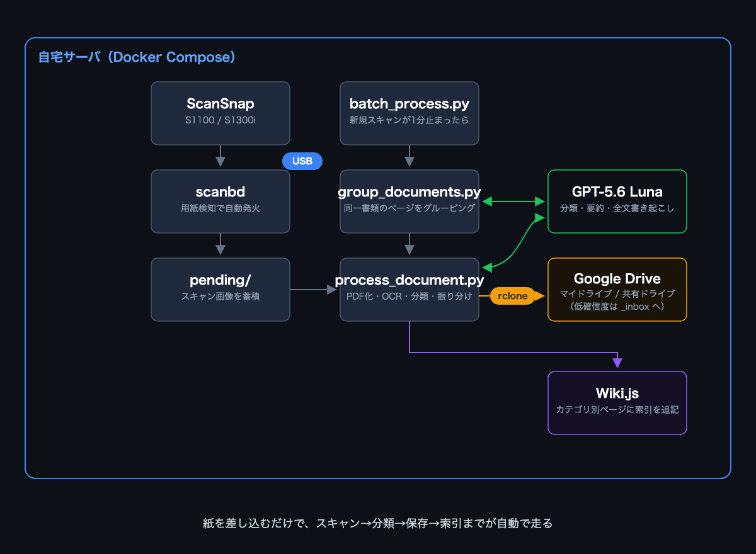
Task: Click the pending/ folder node
Action: click(x=220, y=290)
